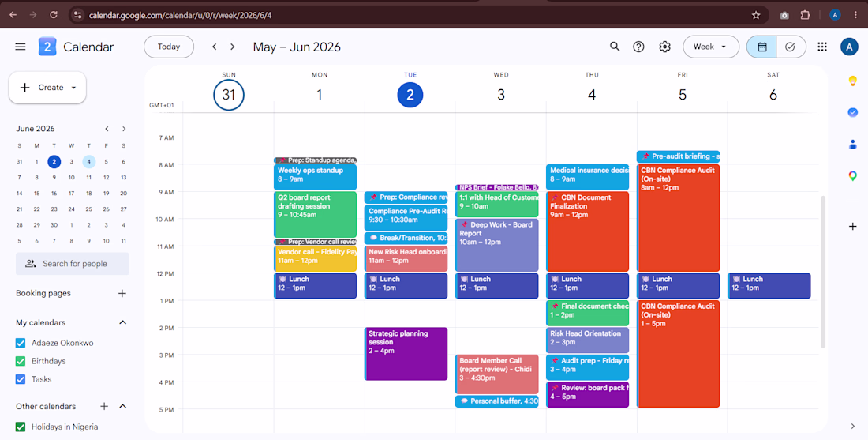The height and width of the screenshot is (440, 868).
Task: Open Strategic planning session event
Action: coord(406,354)
